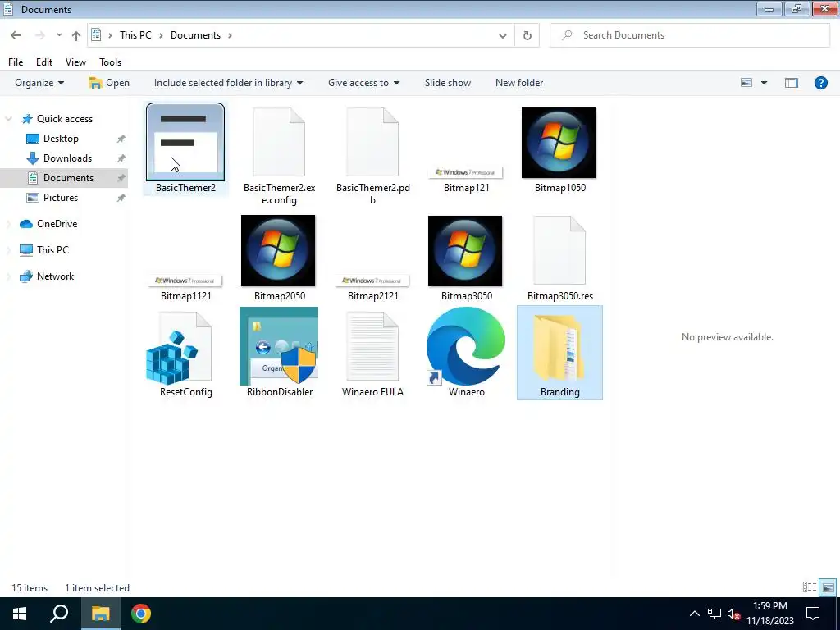Viewport: 840px width, 630px height.
Task: Select the Winaero Edge shortcut
Action: 466,353
